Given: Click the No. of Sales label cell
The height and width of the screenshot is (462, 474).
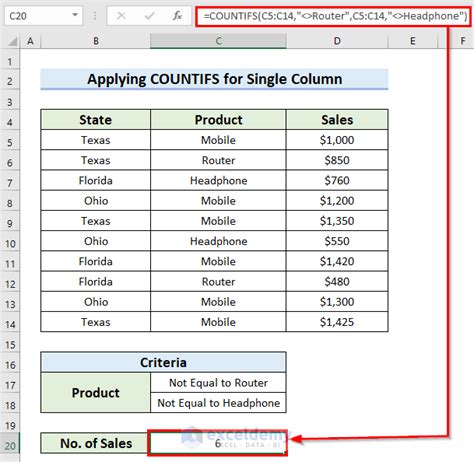Looking at the screenshot, I should [96, 443].
